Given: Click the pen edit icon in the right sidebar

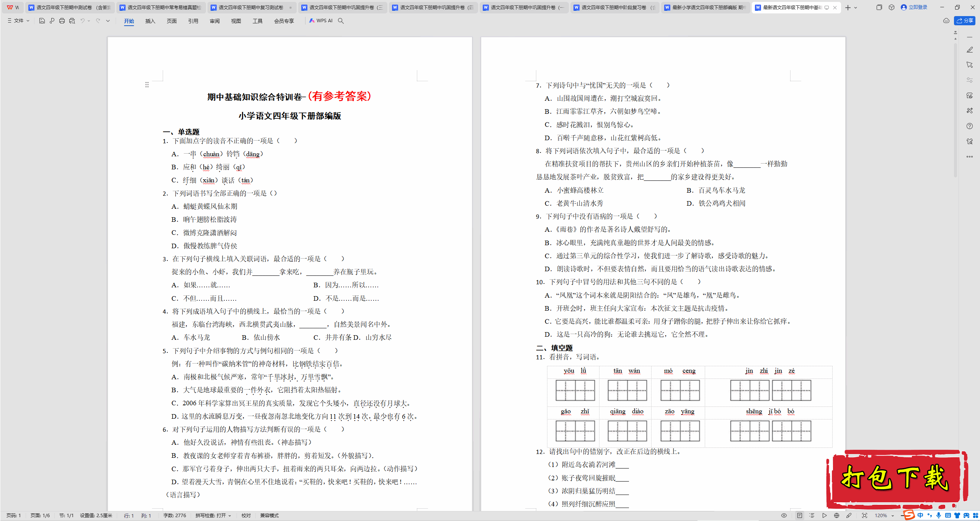Looking at the screenshot, I should (x=970, y=50).
